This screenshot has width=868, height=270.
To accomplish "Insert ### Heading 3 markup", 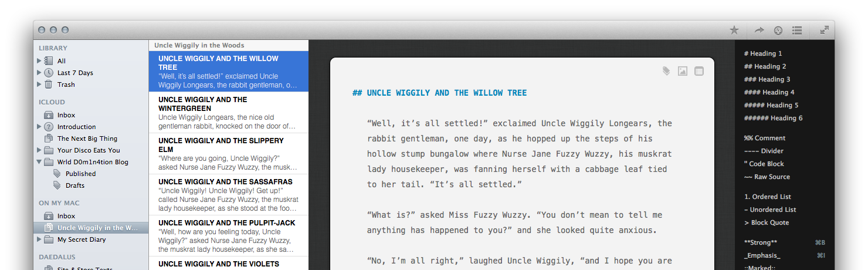I will [767, 79].
